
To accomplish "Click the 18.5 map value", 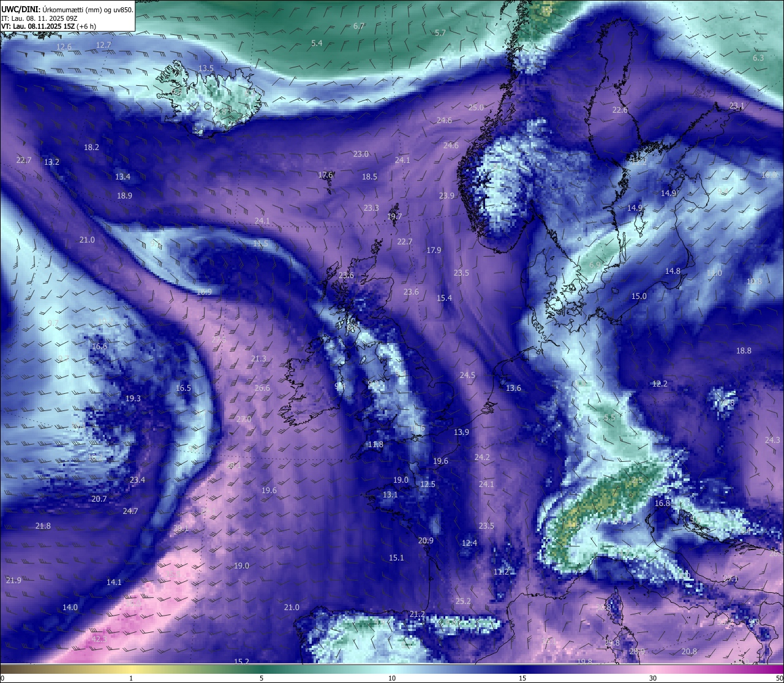I will [369, 176].
